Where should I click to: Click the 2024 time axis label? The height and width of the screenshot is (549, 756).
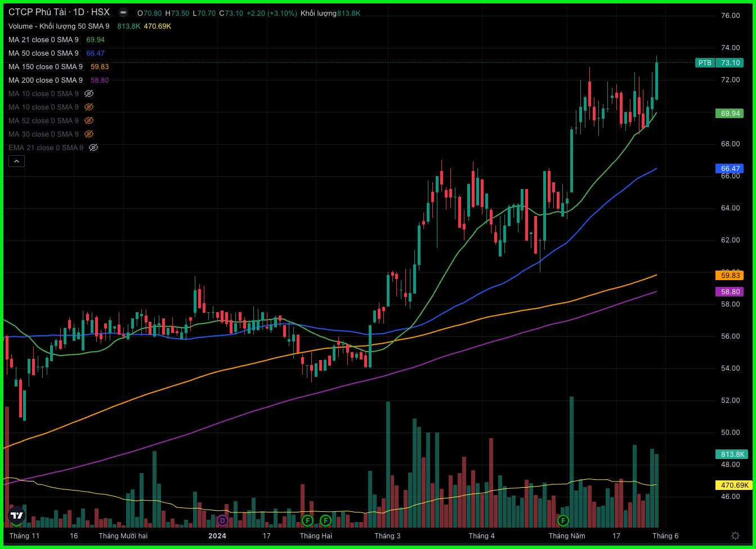coord(217,536)
